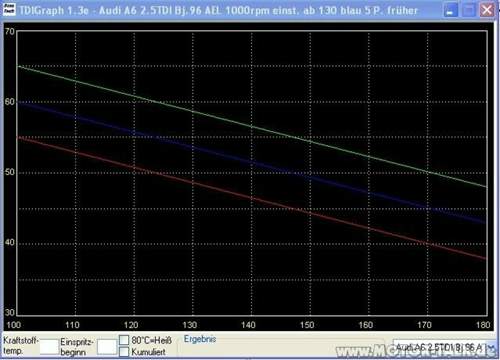Enable the 80°C=Heiß checkbox

click(124, 340)
